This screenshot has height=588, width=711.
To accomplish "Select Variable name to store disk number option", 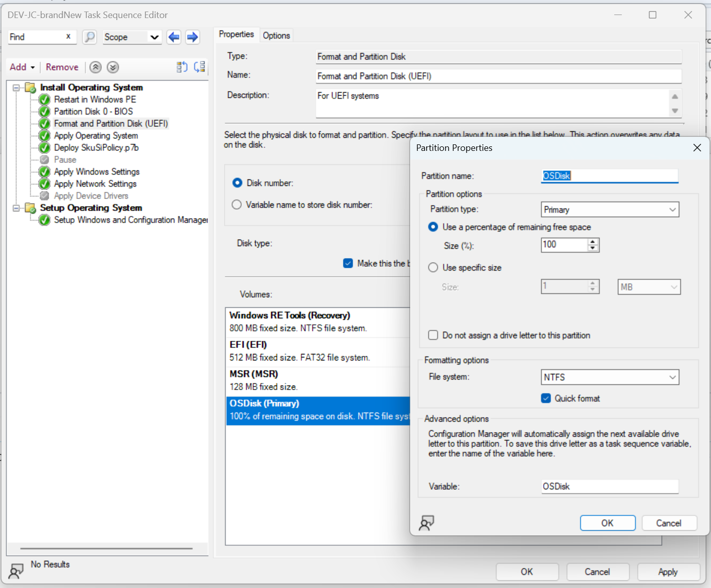I will click(x=237, y=205).
